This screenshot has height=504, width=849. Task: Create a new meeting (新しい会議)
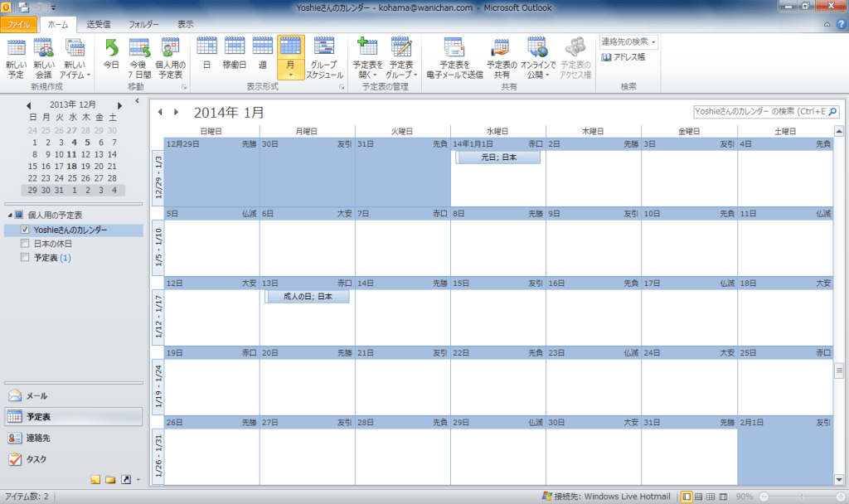tap(44, 59)
